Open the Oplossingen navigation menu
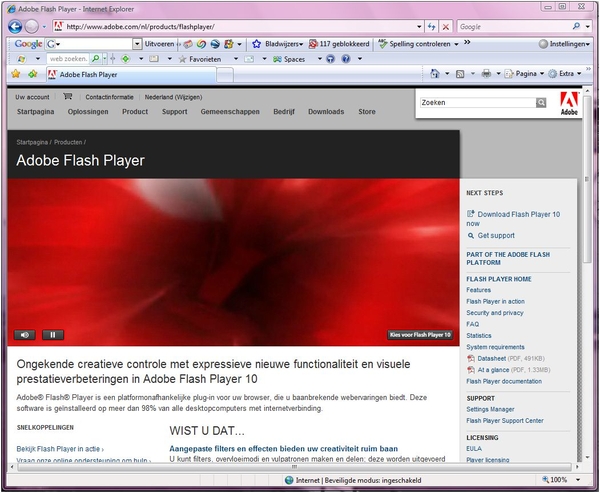This screenshot has height=493, width=600. coord(88,112)
